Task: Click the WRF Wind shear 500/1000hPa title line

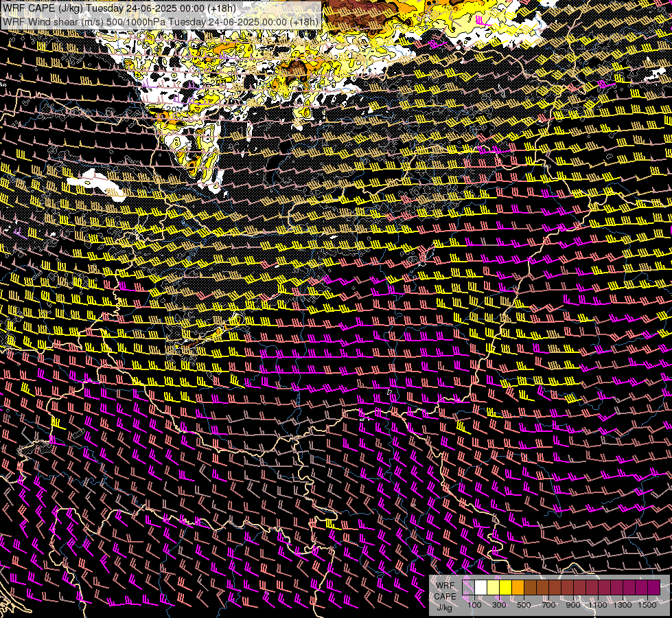Action: point(161,22)
